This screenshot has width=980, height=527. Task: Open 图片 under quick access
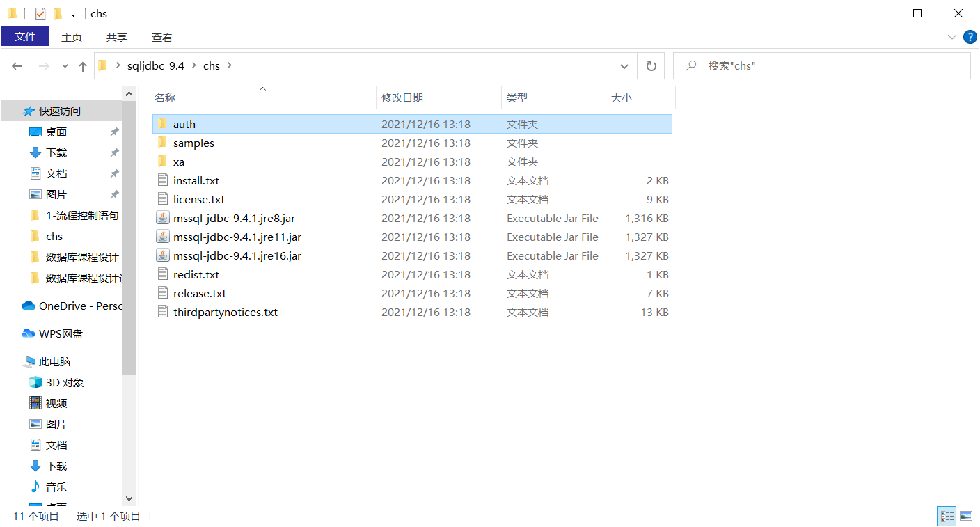(56, 194)
